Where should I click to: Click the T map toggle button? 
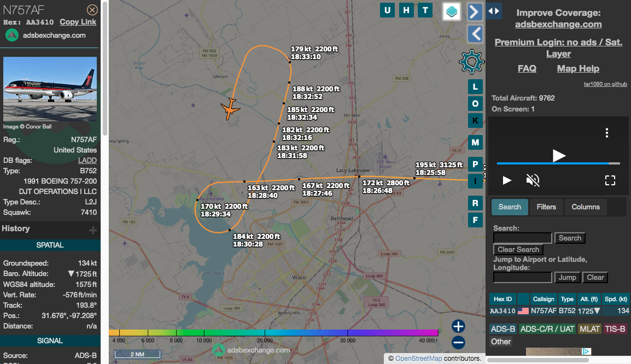(x=425, y=10)
